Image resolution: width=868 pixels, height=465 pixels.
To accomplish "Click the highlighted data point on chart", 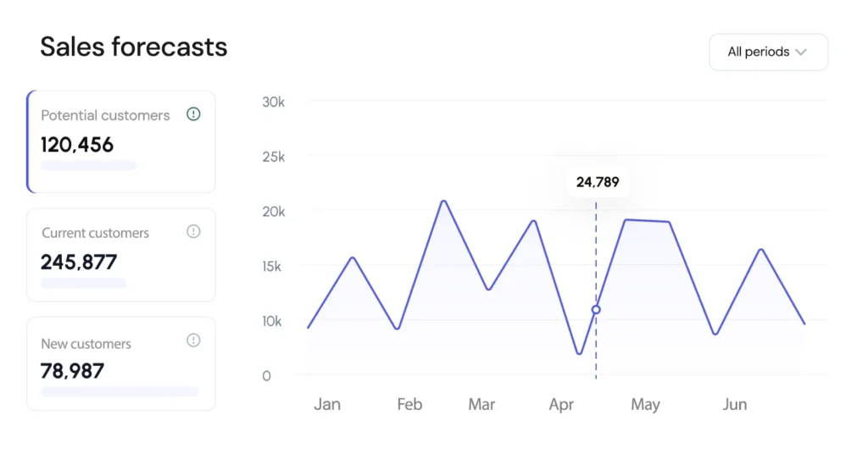I will pyautogui.click(x=596, y=310).
